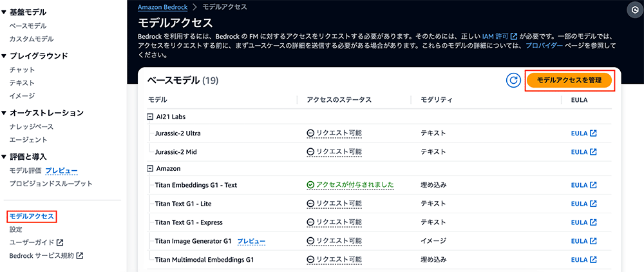This screenshot has height=272, width=644.
Task: Click the external icon beside Bedrock サービス規約
Action: [x=80, y=256]
